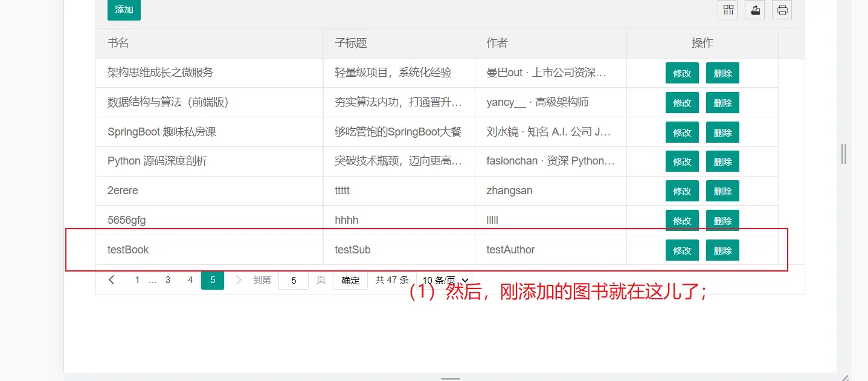Image resolution: width=868 pixels, height=381 pixels.
Task: Click the 作者 column header
Action: 551,44
